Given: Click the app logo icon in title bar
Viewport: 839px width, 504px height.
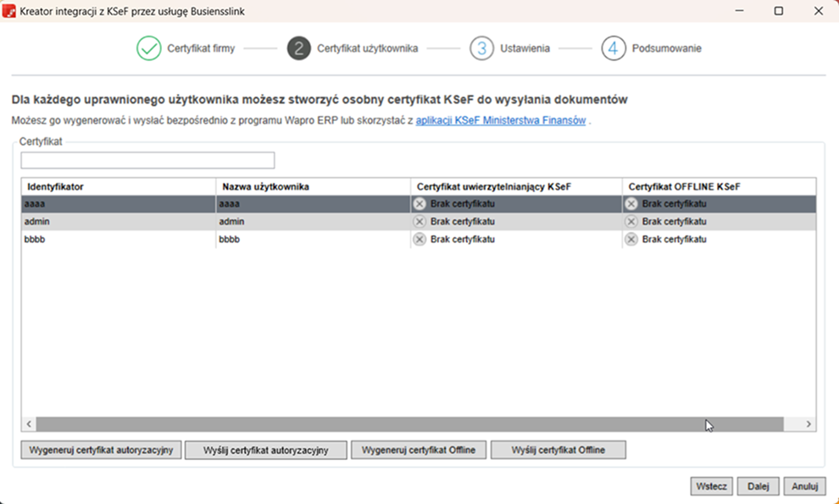Looking at the screenshot, I should [x=10, y=12].
